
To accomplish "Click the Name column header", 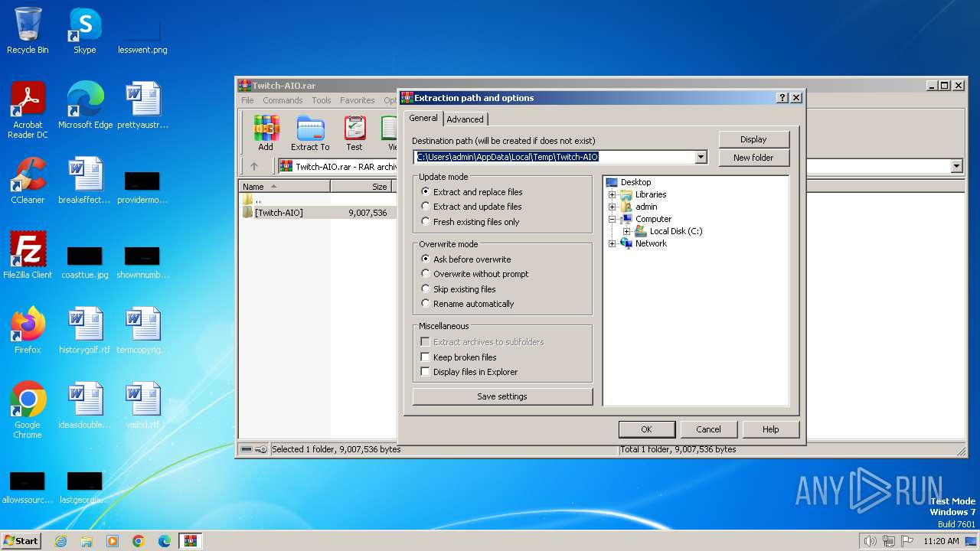I will (x=285, y=186).
